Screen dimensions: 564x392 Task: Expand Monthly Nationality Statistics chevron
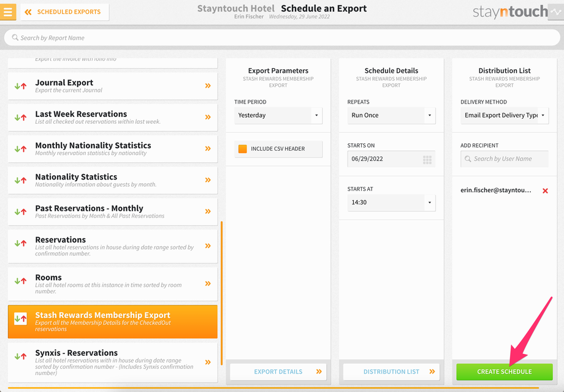click(x=208, y=148)
